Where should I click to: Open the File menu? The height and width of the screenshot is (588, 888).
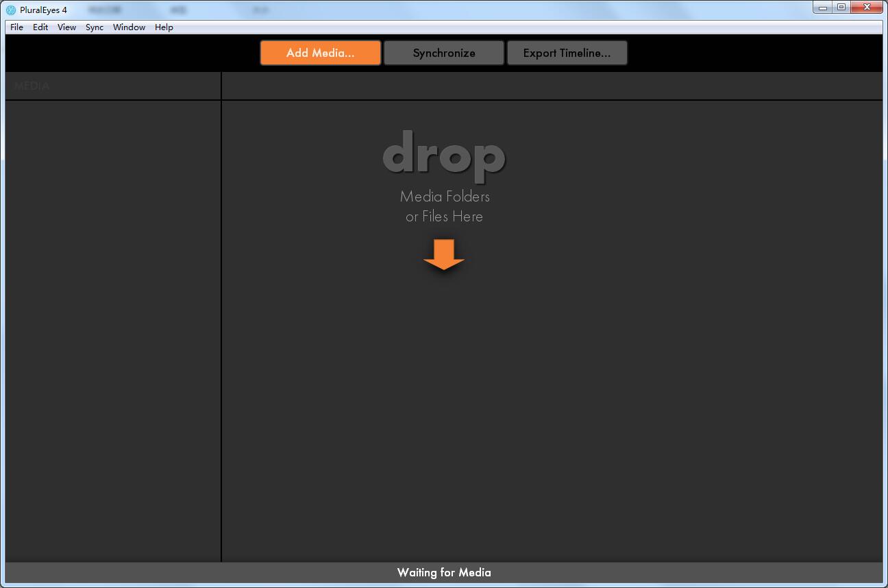point(16,27)
